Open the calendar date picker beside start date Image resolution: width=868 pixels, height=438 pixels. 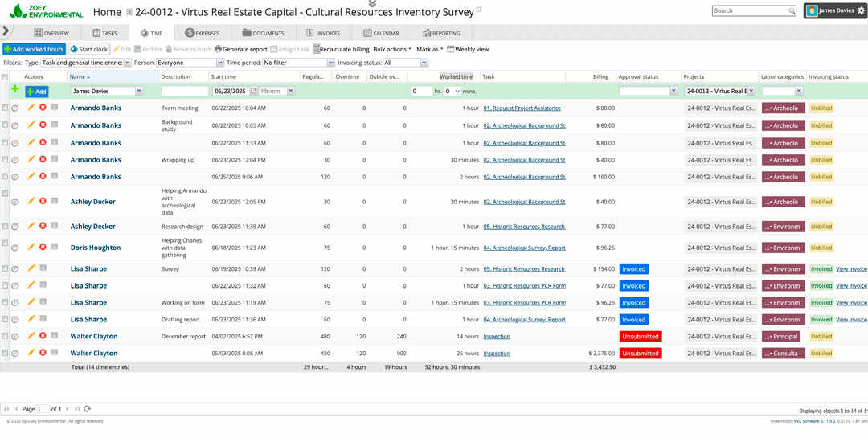point(254,92)
